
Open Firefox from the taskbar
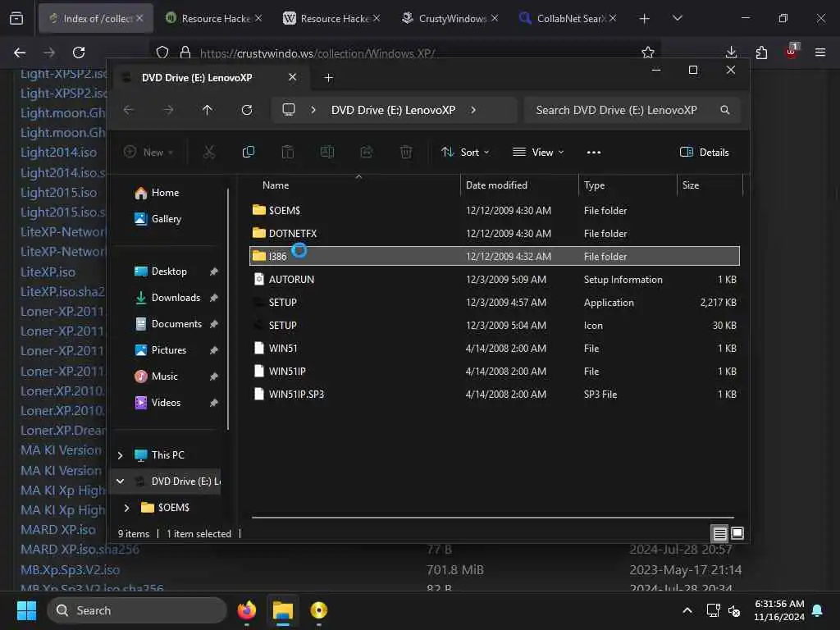(x=247, y=610)
